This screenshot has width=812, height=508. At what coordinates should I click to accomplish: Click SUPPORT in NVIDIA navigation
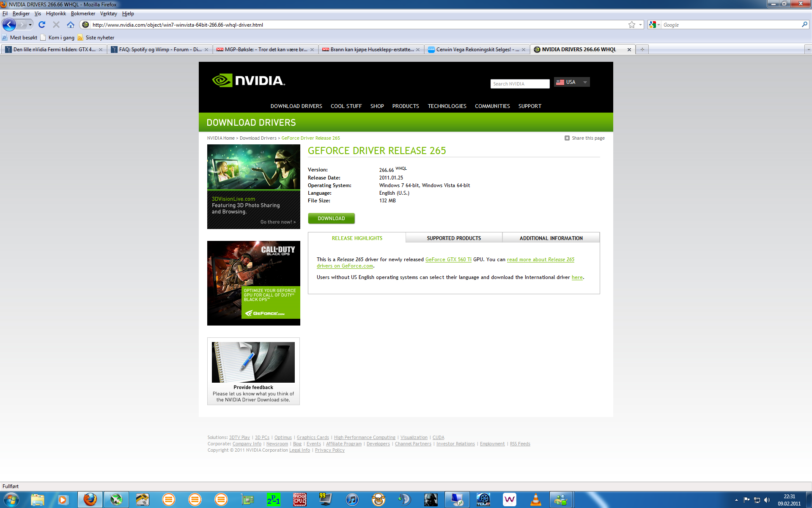click(x=529, y=106)
